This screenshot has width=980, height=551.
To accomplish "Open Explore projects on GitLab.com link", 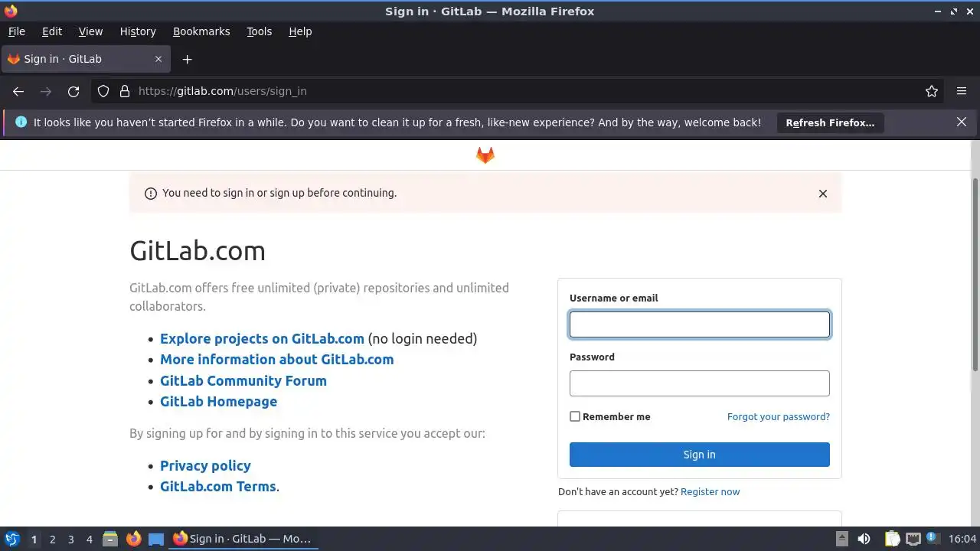I will tap(262, 338).
